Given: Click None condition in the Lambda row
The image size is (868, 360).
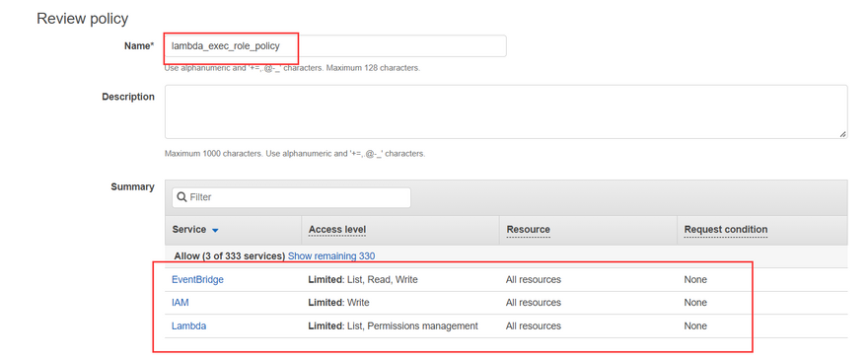Looking at the screenshot, I should pos(695,326).
